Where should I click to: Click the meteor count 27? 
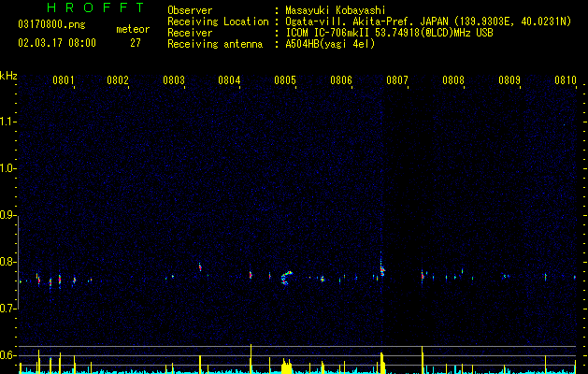tap(136, 43)
